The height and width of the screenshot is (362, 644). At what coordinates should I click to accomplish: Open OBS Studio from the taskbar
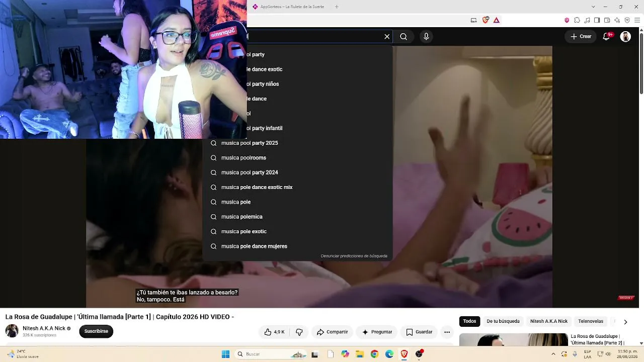(x=419, y=354)
